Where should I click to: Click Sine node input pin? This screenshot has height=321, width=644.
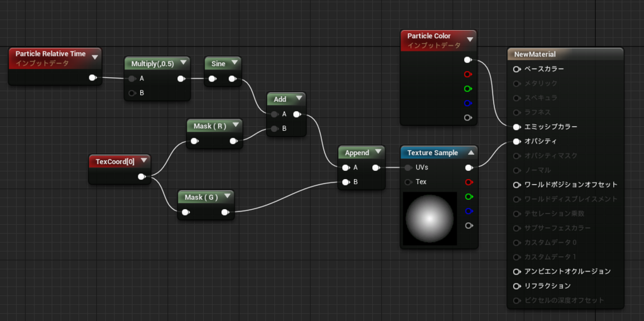(x=212, y=79)
